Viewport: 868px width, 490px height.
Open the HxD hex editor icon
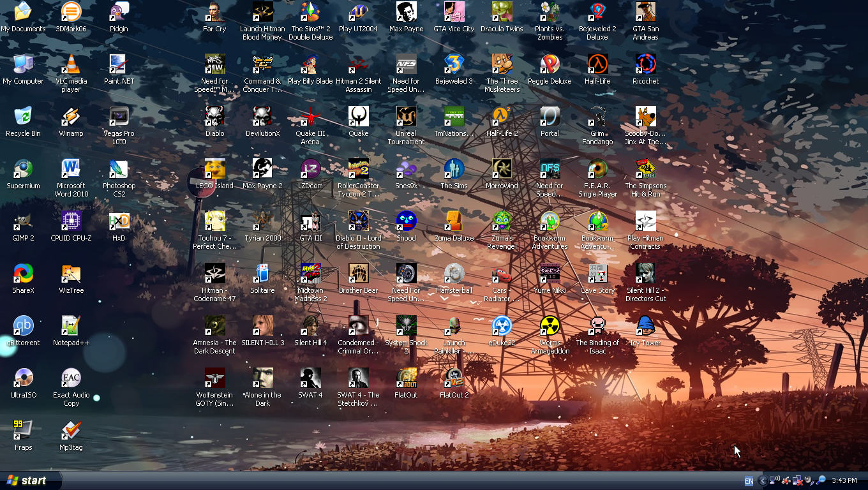coord(119,221)
